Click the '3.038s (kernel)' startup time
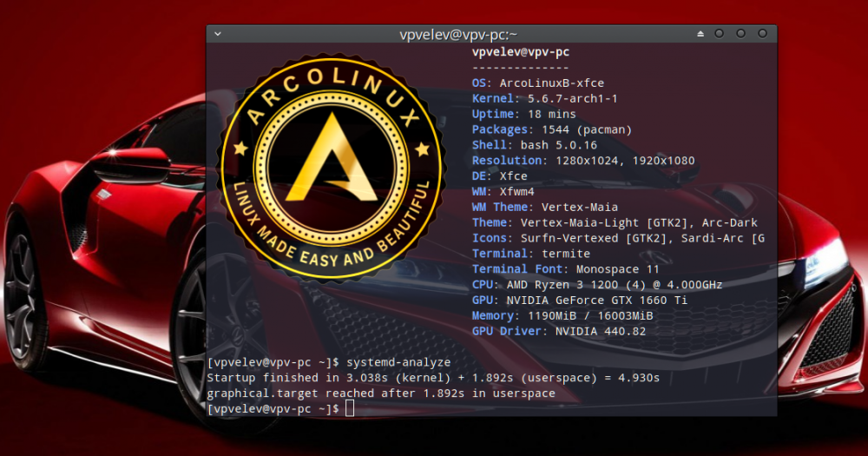This screenshot has height=456, width=868. click(x=398, y=378)
